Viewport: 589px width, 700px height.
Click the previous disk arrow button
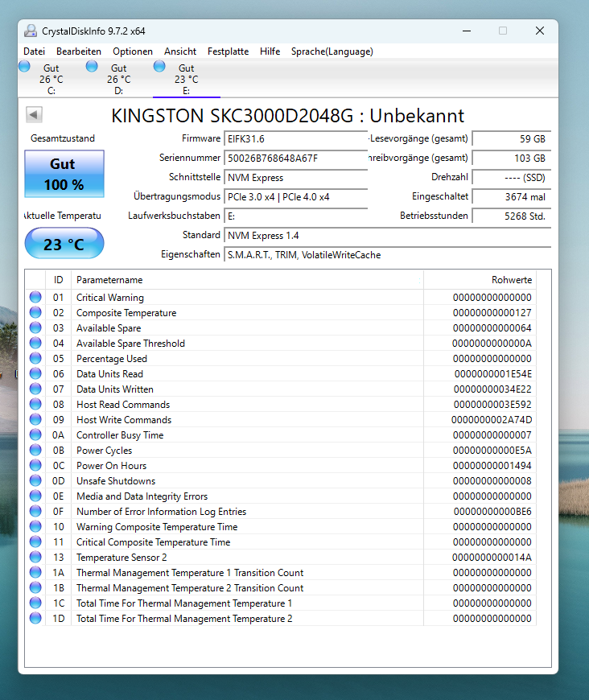34,114
